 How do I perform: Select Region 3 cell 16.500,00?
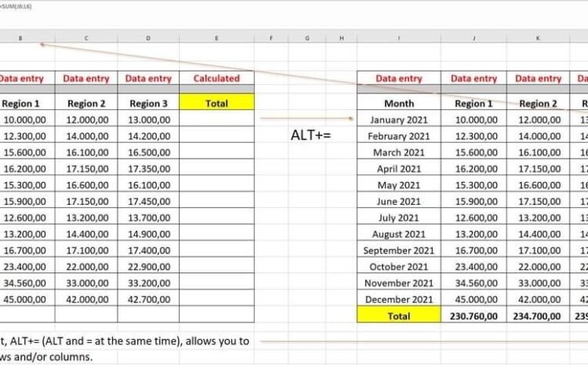(x=148, y=152)
